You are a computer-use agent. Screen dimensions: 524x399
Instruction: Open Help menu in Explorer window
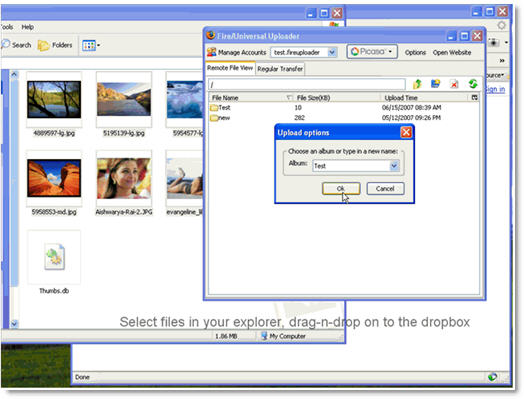click(x=27, y=27)
